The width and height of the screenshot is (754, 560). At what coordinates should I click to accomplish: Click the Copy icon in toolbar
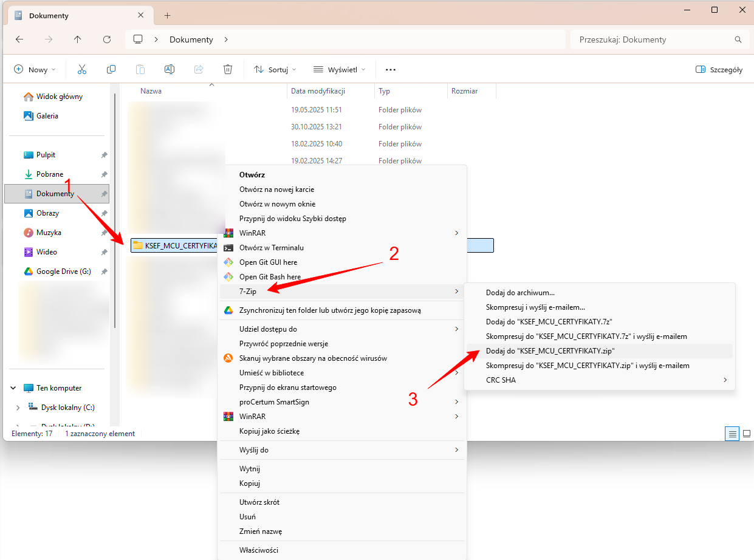111,69
